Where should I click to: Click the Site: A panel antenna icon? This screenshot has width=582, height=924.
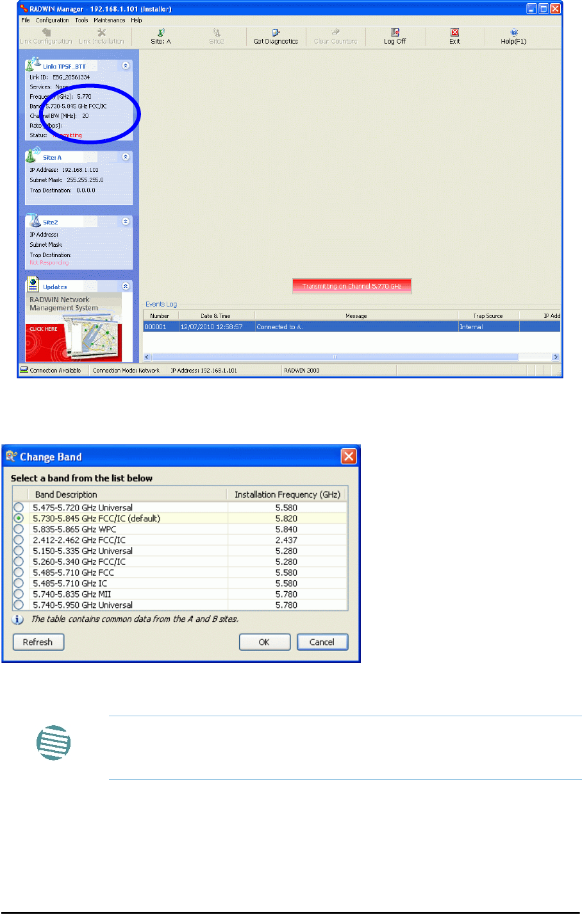click(x=33, y=155)
